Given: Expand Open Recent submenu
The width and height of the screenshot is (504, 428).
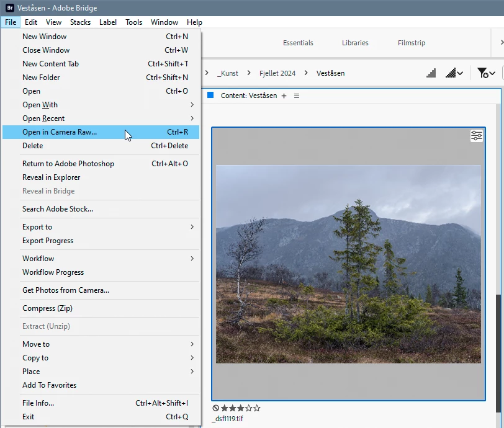Looking at the screenshot, I should click(192, 118).
